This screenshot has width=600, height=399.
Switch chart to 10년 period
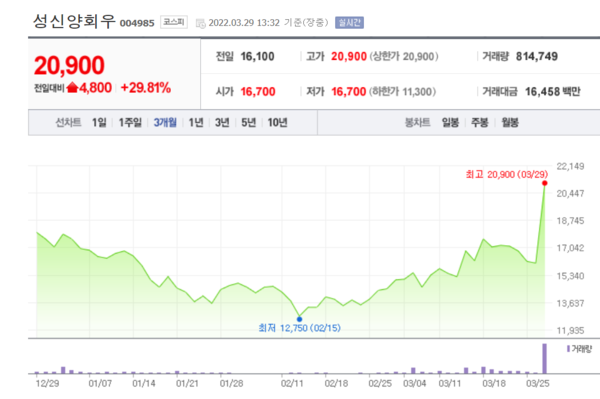click(x=277, y=122)
